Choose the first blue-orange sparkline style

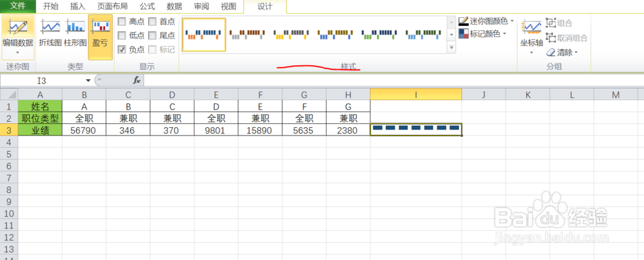click(x=204, y=35)
